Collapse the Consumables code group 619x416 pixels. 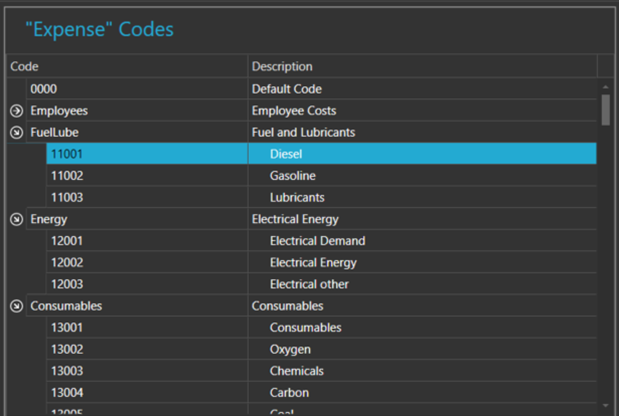[16, 306]
